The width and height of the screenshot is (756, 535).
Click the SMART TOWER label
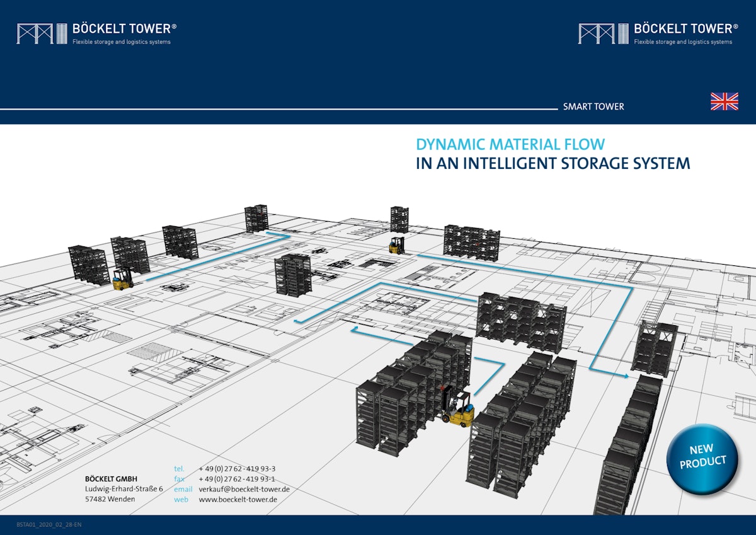[x=593, y=107]
